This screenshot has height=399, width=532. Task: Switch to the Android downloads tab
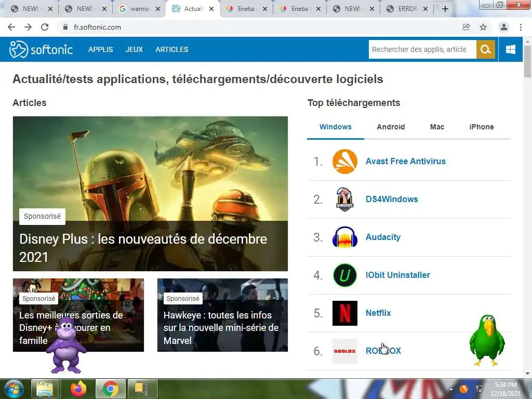[x=391, y=127]
